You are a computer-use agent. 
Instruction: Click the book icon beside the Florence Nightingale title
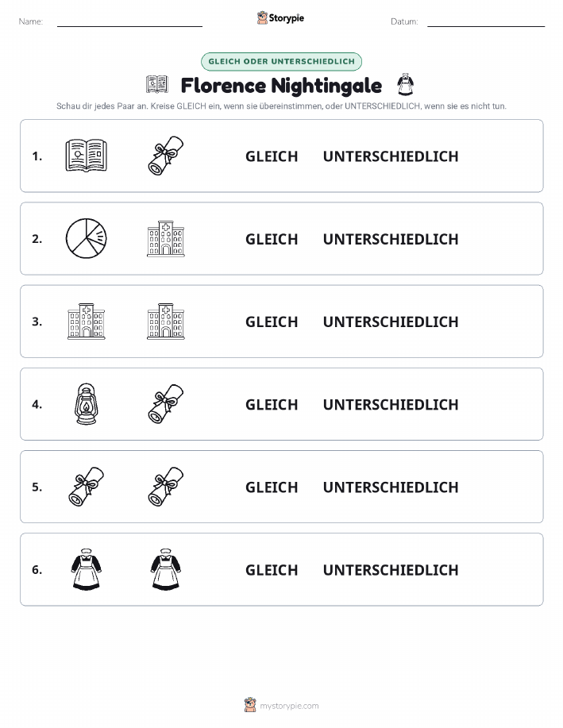157,84
